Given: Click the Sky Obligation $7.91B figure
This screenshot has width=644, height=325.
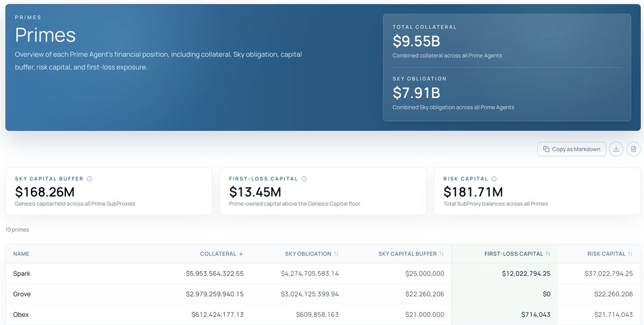Looking at the screenshot, I should [x=416, y=93].
